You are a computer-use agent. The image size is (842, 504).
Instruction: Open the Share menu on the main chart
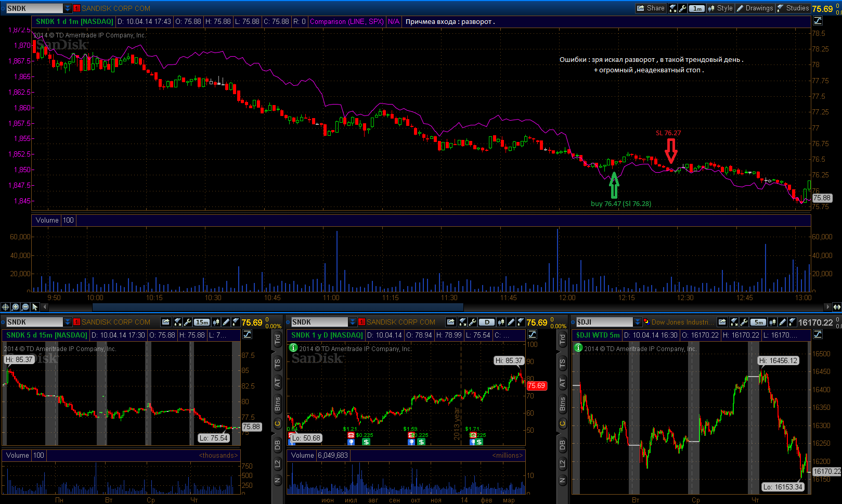(x=651, y=8)
